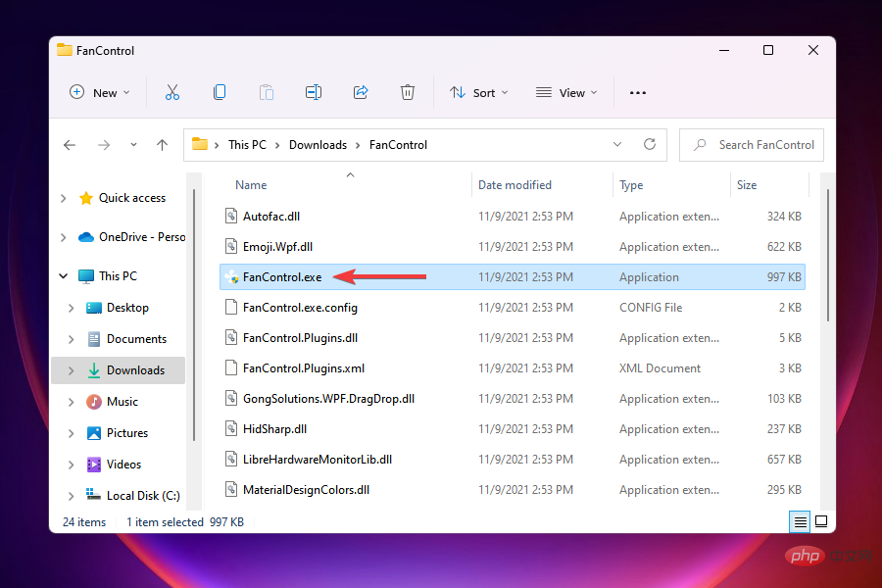The width and height of the screenshot is (882, 588).
Task: Click the Paste icon in the toolbar
Action: pyautogui.click(x=266, y=92)
